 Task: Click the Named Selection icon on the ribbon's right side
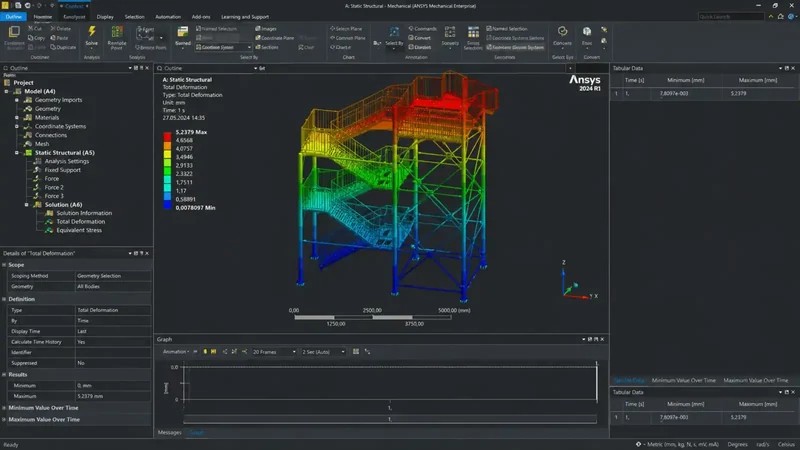click(489, 29)
